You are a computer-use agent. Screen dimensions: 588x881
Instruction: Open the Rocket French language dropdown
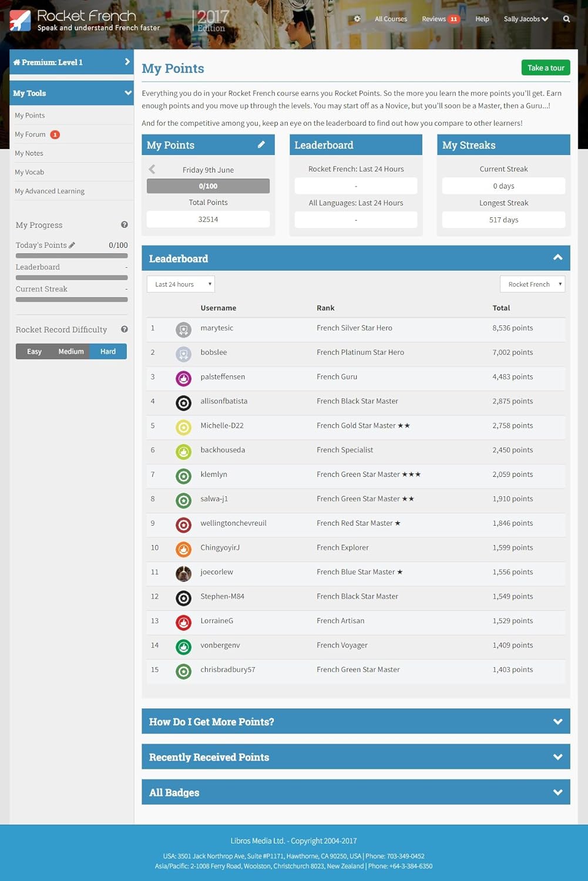pyautogui.click(x=532, y=284)
